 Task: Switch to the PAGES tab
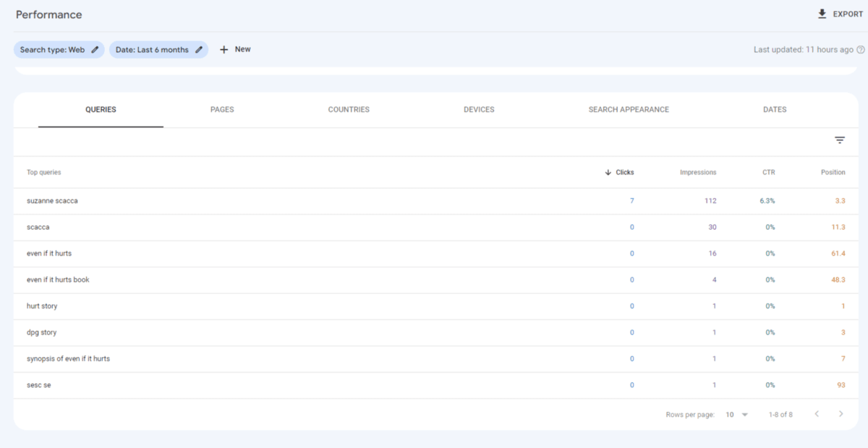pyautogui.click(x=222, y=109)
